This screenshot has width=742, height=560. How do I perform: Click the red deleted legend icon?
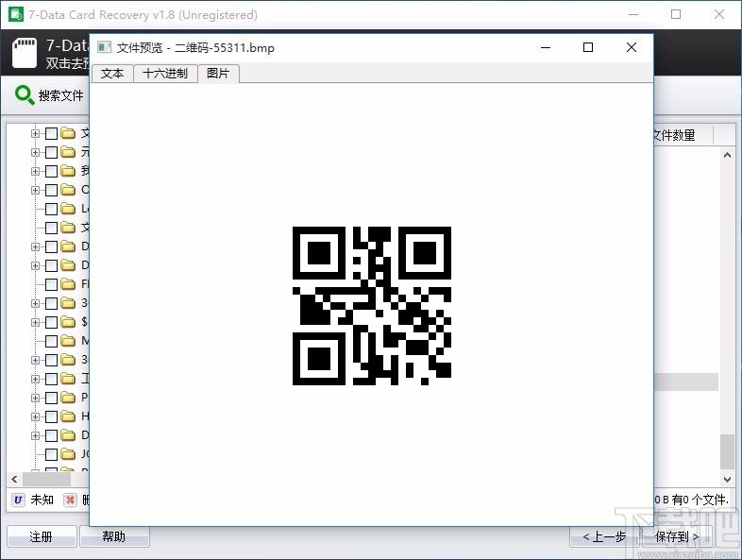click(70, 500)
